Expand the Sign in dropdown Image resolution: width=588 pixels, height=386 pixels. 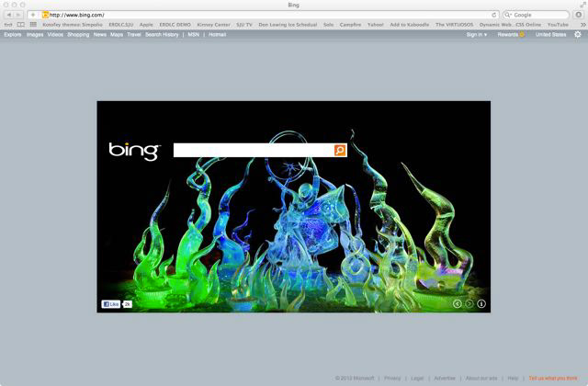(477, 35)
